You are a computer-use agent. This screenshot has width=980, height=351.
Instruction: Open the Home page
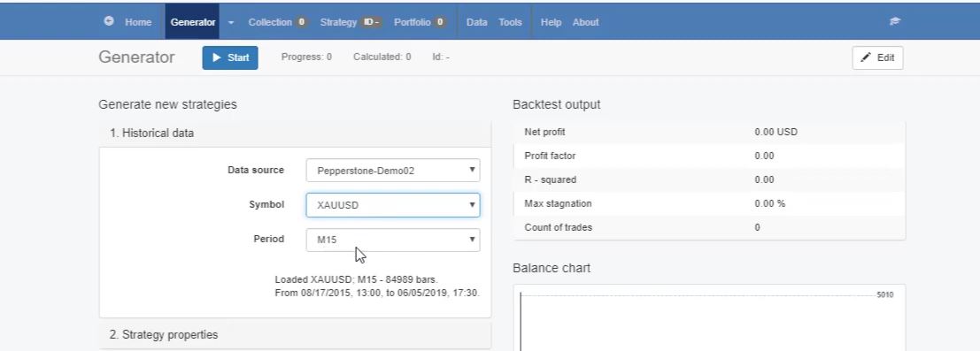[138, 22]
